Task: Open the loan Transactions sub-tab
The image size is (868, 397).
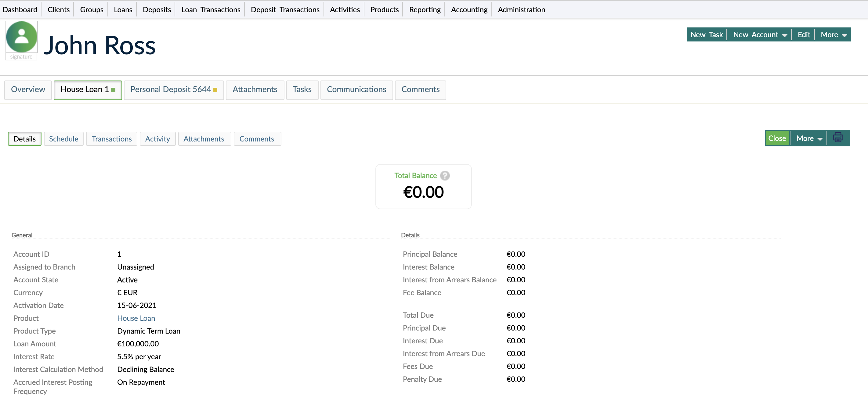Action: pos(111,139)
